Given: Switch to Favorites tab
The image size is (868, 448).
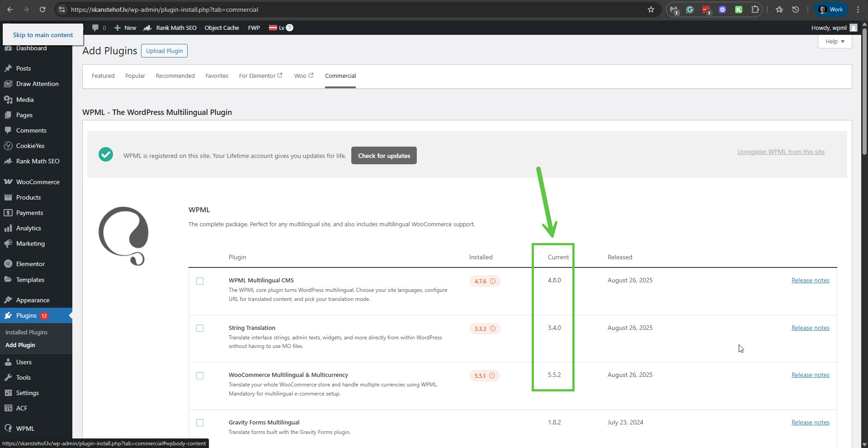Looking at the screenshot, I should click(217, 76).
